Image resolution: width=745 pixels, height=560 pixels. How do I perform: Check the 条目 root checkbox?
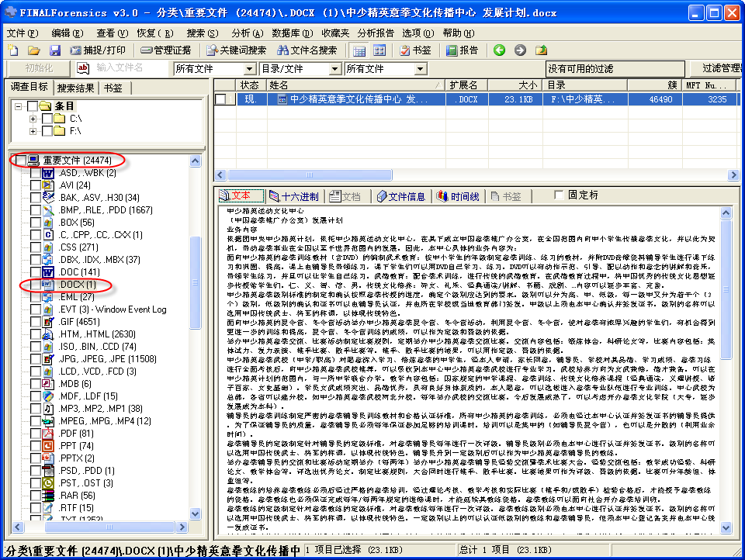point(33,106)
